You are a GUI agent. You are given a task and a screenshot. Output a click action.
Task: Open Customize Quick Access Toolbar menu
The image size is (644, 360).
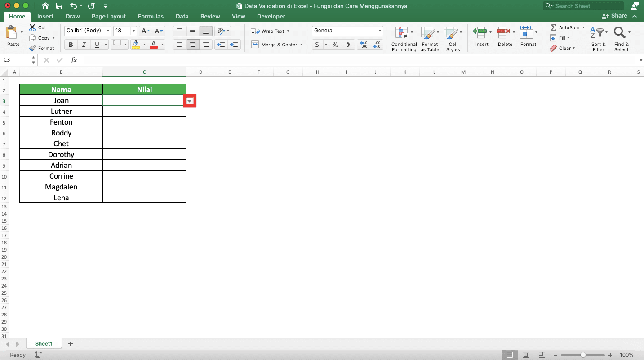coord(106,6)
